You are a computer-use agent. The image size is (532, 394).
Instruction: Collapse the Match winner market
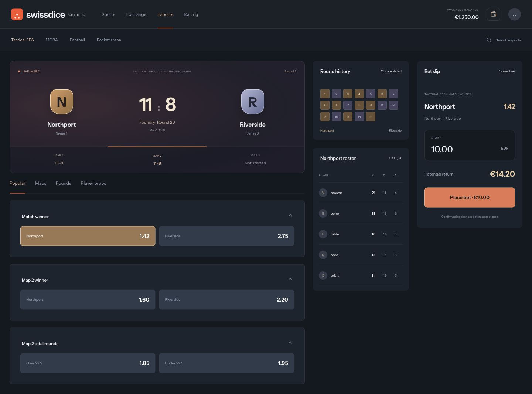coord(290,215)
